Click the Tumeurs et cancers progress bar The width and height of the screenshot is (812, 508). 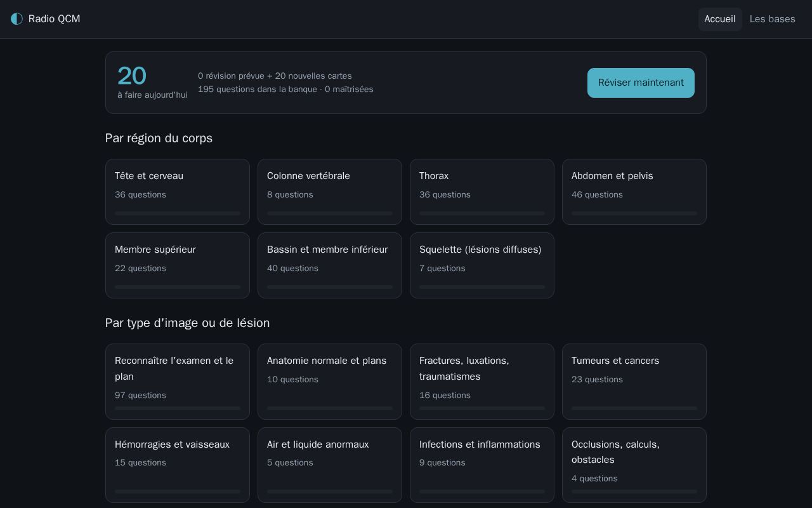point(634,408)
